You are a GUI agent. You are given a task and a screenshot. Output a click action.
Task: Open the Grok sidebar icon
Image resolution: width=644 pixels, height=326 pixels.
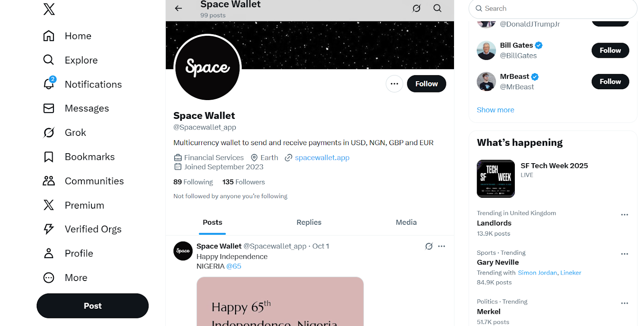tap(49, 133)
